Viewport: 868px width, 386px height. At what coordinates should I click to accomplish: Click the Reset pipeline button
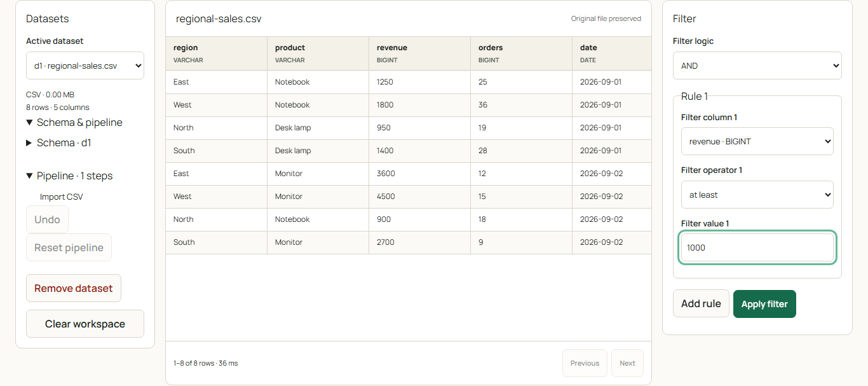tap(69, 247)
